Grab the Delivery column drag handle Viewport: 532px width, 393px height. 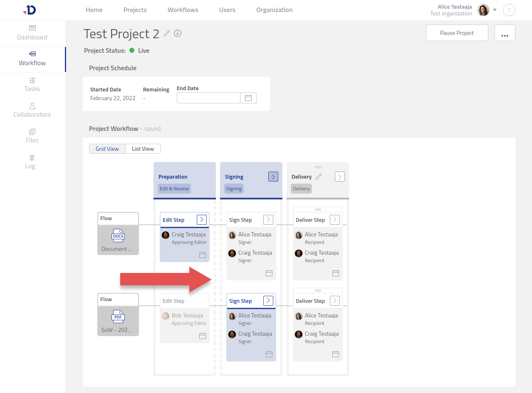(x=318, y=167)
